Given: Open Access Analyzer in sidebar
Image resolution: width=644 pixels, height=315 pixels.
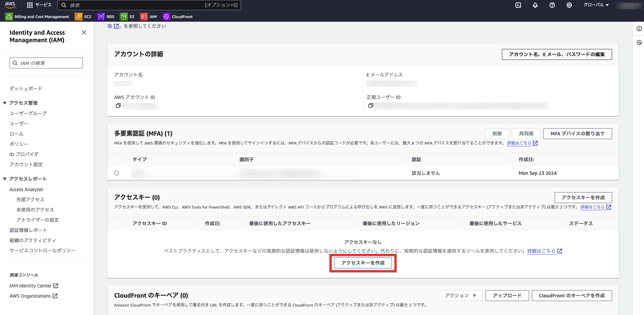Looking at the screenshot, I should [27, 189].
